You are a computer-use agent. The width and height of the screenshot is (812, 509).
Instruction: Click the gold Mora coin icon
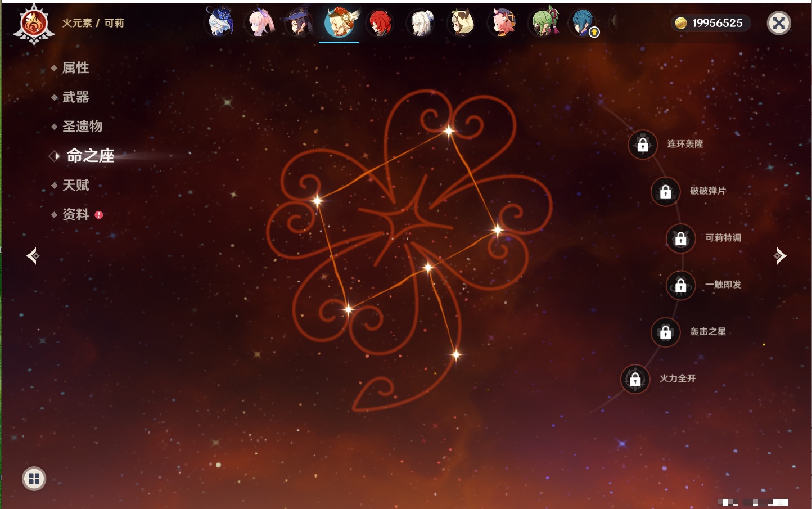click(681, 23)
